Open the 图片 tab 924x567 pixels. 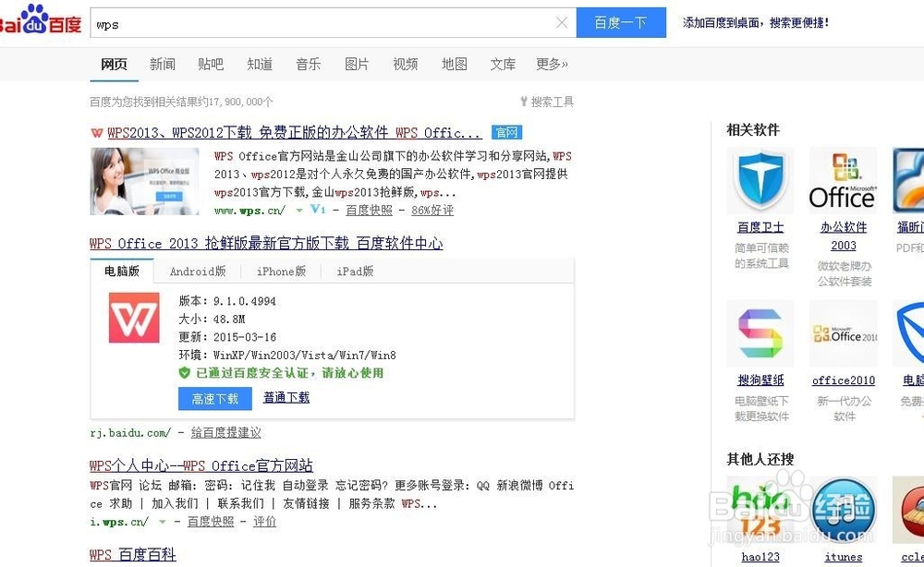(357, 64)
